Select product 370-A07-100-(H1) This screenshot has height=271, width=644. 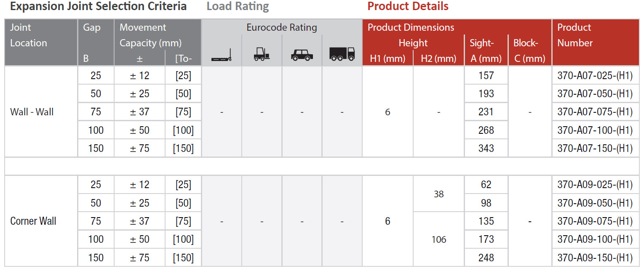595,130
